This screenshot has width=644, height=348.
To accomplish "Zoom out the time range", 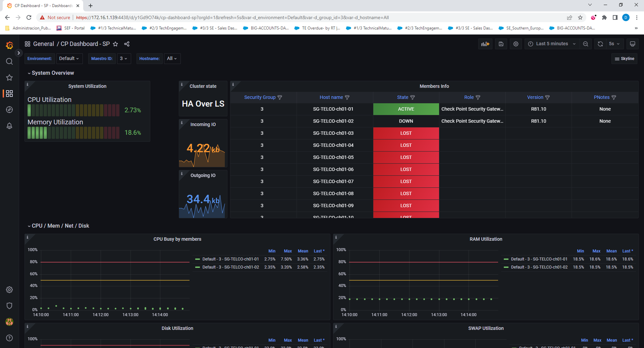I will (x=586, y=44).
